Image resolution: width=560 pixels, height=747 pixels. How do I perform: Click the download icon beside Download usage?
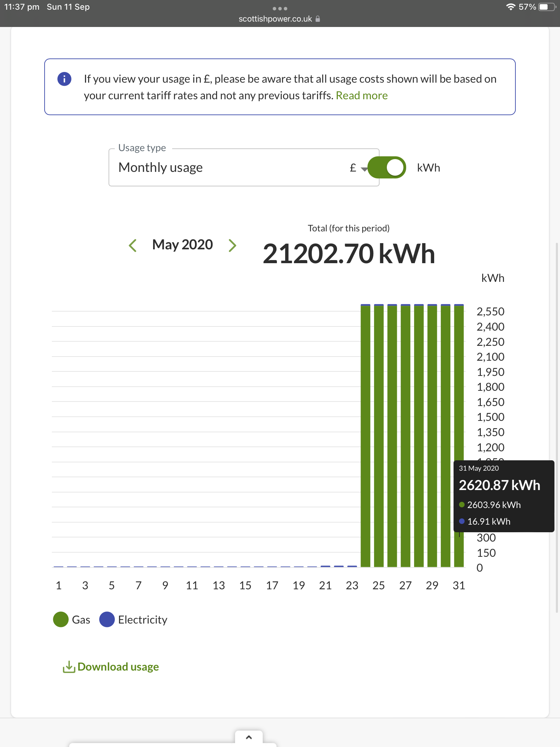[69, 667]
